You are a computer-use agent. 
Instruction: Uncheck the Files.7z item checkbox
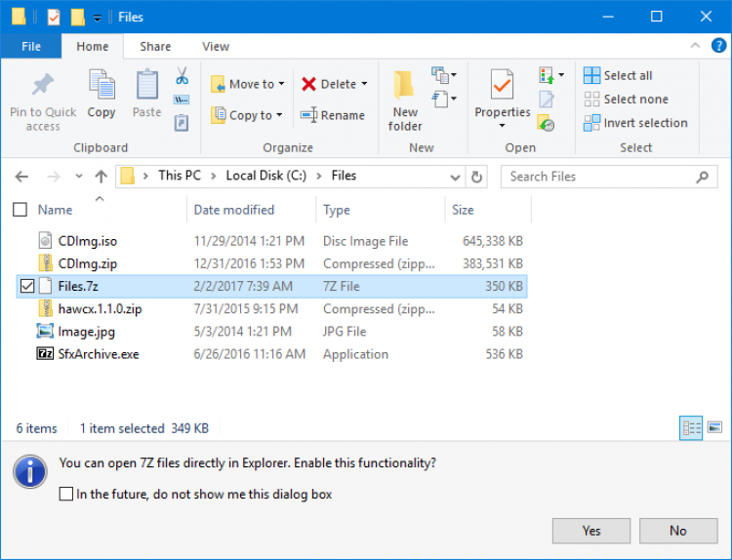(27, 286)
